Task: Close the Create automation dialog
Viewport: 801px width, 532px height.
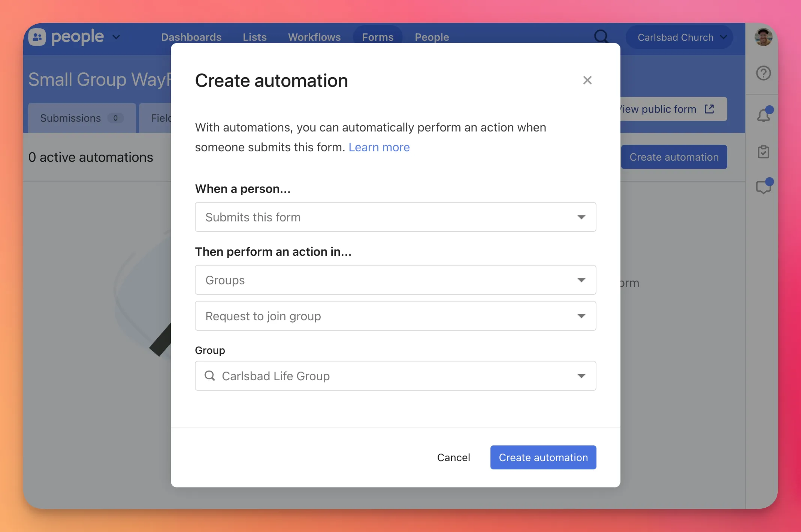Action: pos(587,80)
